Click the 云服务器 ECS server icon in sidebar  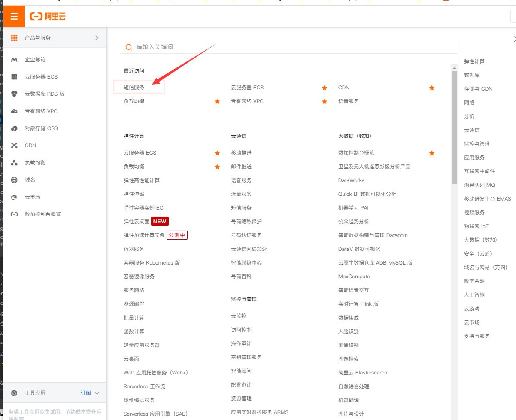pyautogui.click(x=14, y=77)
